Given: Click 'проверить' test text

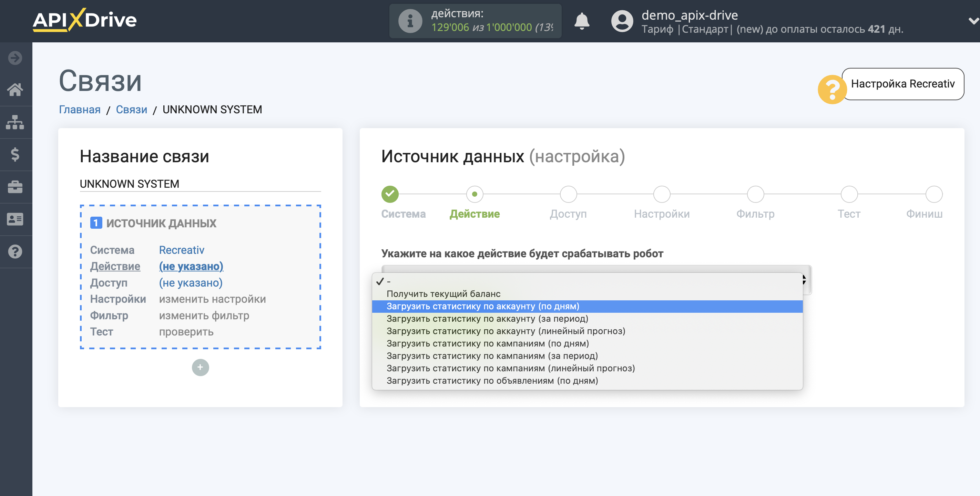Looking at the screenshot, I should point(186,332).
